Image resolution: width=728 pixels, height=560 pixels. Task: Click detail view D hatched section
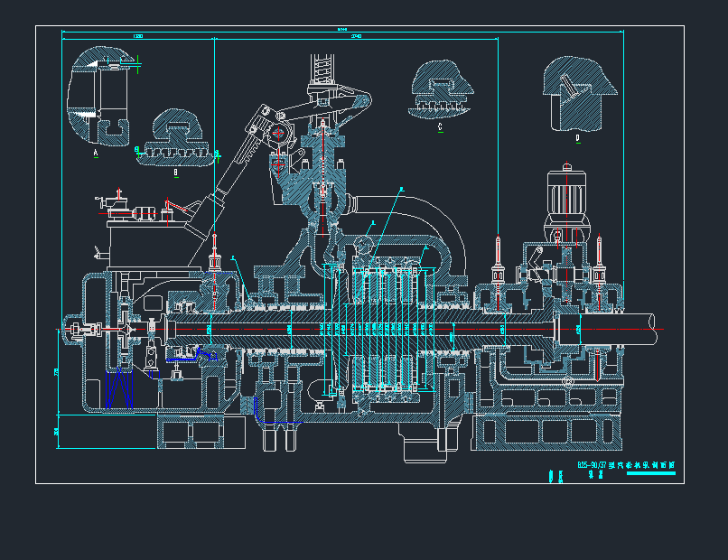[x=578, y=95]
